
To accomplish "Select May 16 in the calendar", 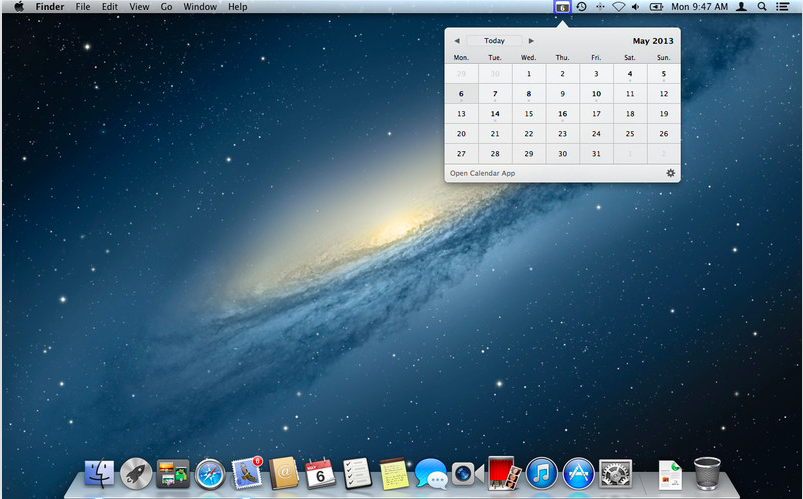I will (563, 114).
